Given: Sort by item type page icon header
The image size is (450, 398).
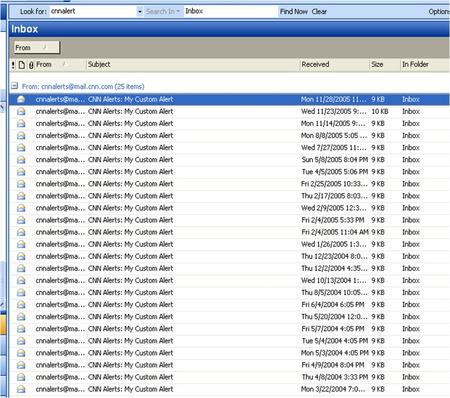Looking at the screenshot, I should pyautogui.click(x=22, y=65).
